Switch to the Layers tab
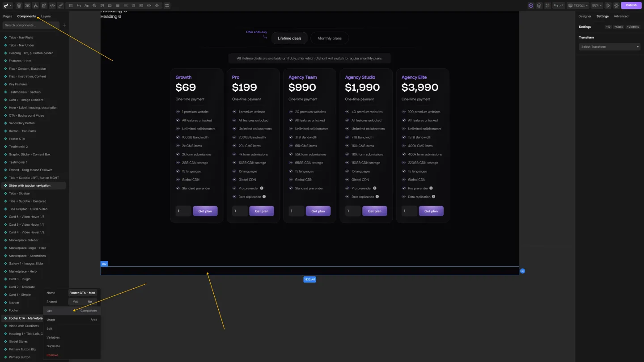The width and height of the screenshot is (644, 362). pyautogui.click(x=45, y=16)
